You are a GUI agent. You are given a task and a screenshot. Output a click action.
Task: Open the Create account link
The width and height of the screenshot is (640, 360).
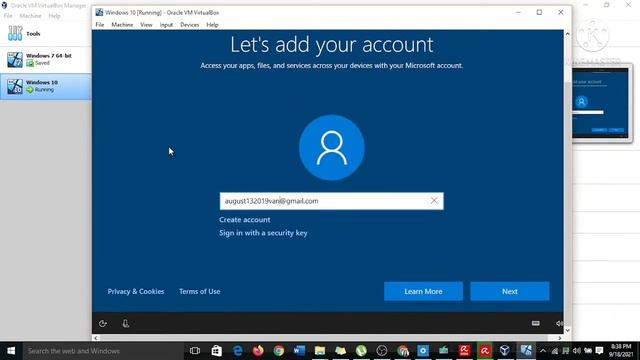point(244,220)
